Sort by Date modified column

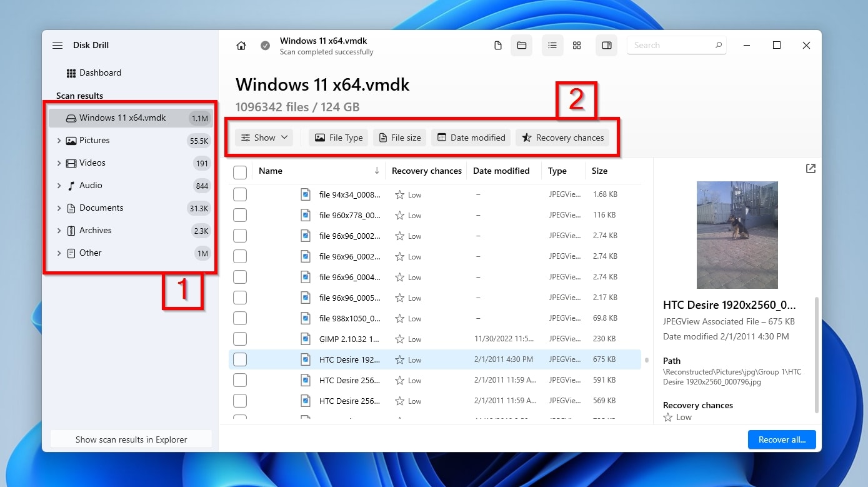tap(501, 171)
